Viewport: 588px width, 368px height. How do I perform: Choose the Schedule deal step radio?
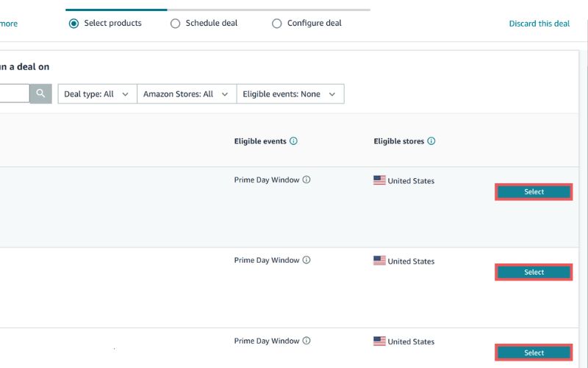click(175, 24)
